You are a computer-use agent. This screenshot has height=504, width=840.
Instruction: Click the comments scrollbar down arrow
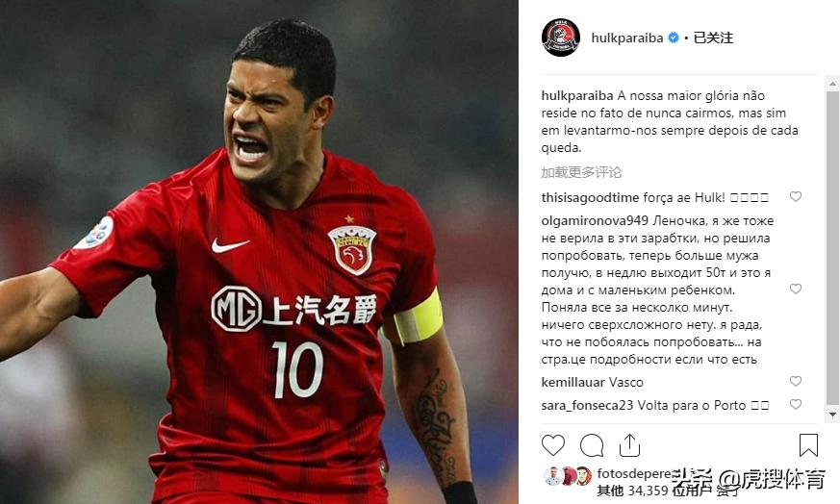tap(832, 415)
